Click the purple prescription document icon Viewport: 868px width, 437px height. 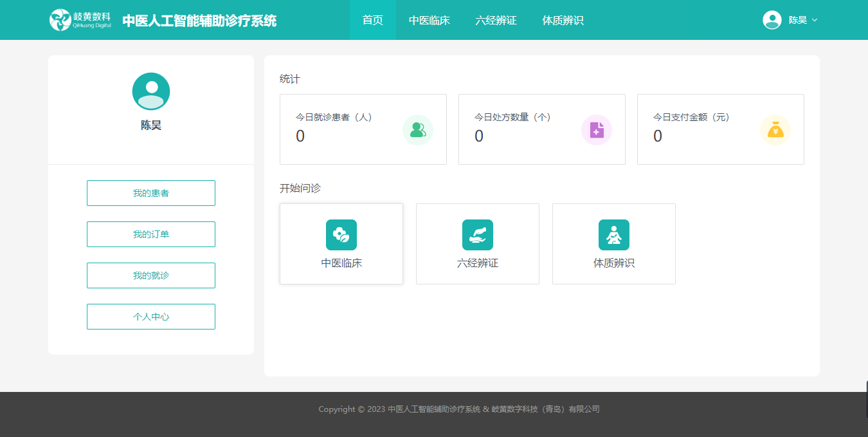click(x=596, y=130)
